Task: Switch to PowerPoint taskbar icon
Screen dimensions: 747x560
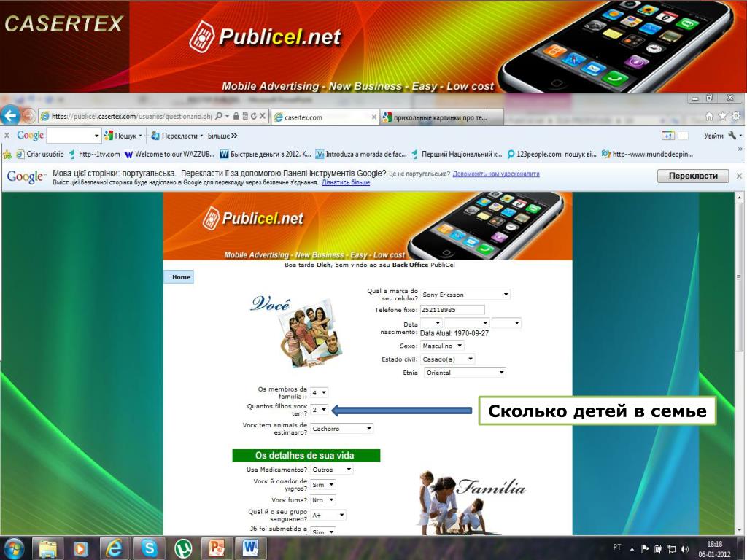Action: 217,548
